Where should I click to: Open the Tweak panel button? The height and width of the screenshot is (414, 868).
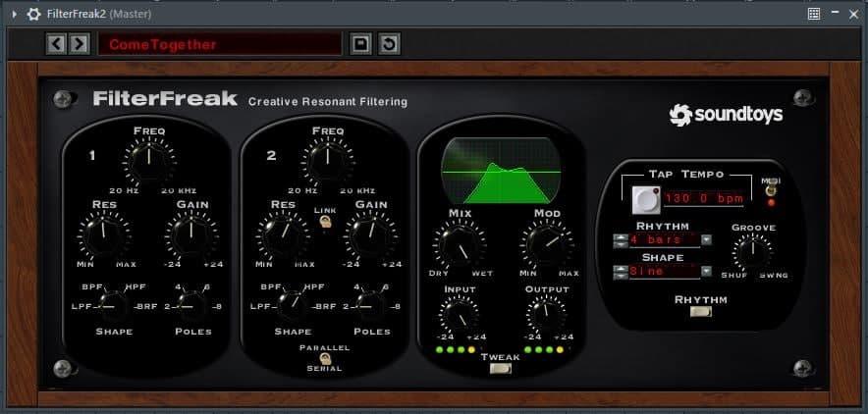[501, 368]
